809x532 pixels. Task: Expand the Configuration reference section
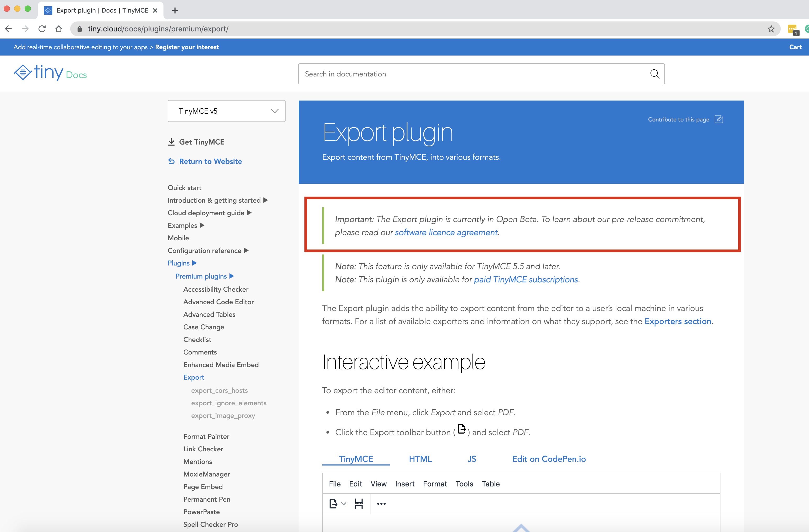(x=247, y=250)
